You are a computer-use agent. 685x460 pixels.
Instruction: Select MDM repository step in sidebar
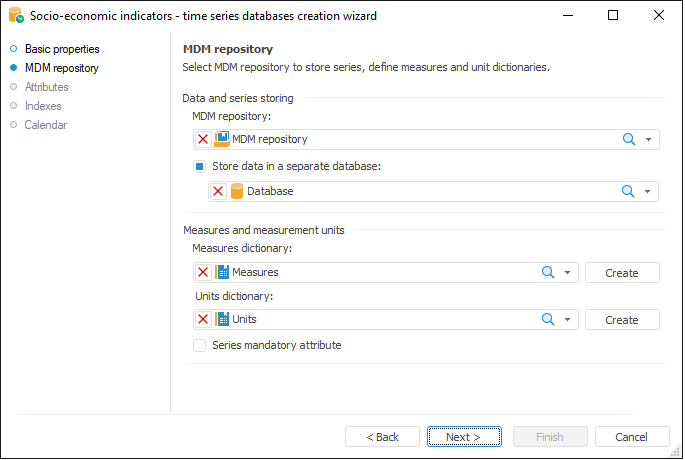(x=61, y=68)
